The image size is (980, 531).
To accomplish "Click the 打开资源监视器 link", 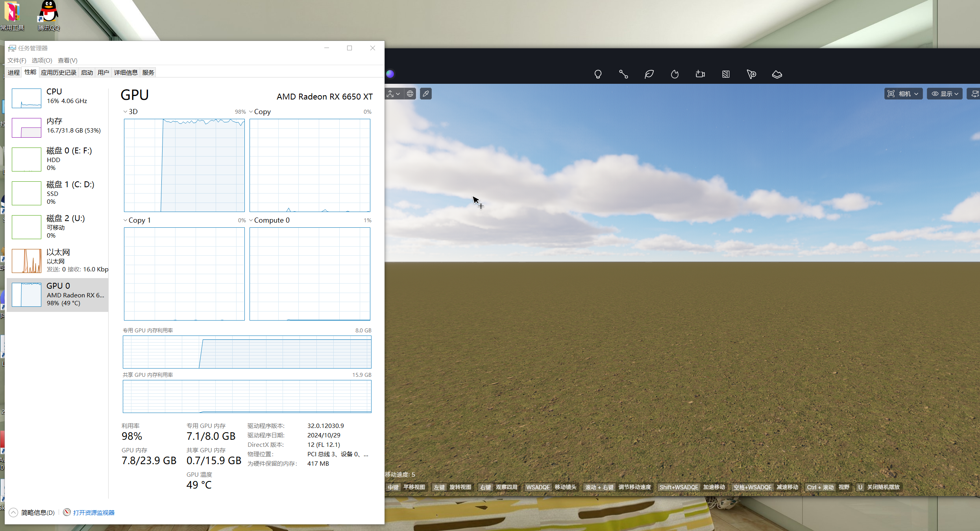I will pyautogui.click(x=94, y=513).
